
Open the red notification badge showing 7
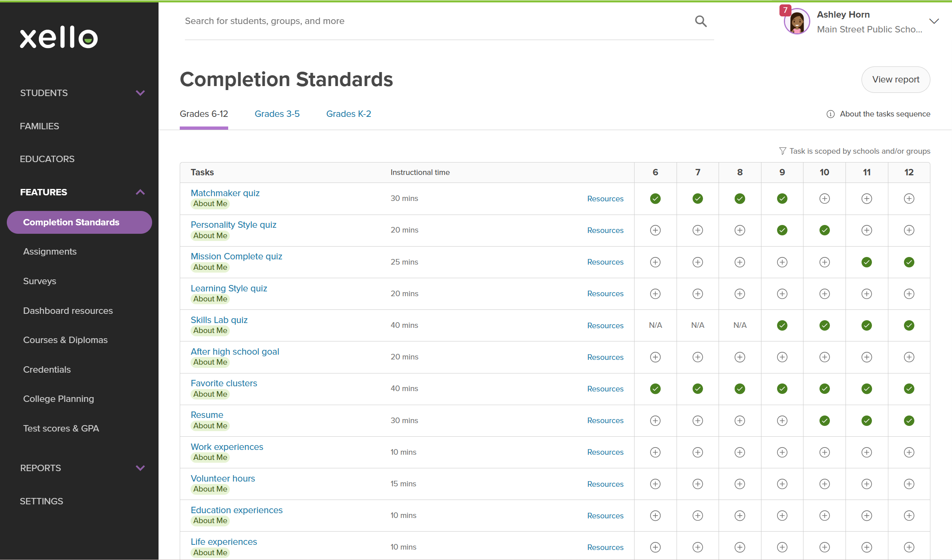coord(785,10)
